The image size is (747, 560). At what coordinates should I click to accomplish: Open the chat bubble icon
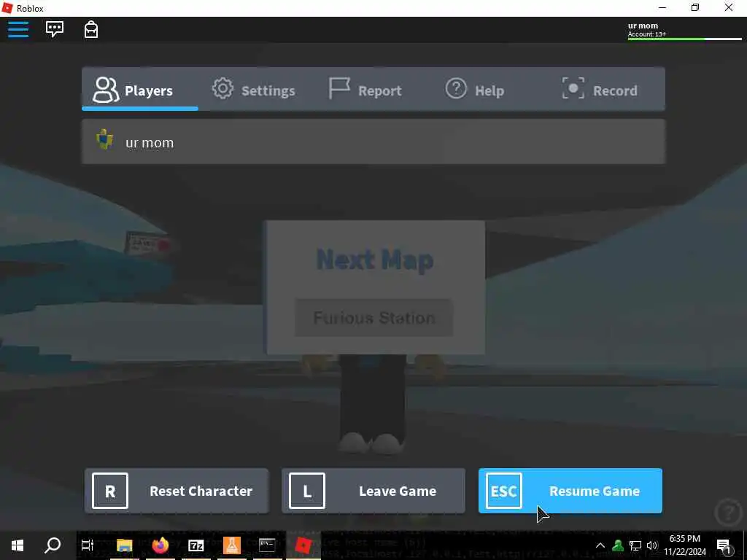coord(55,29)
